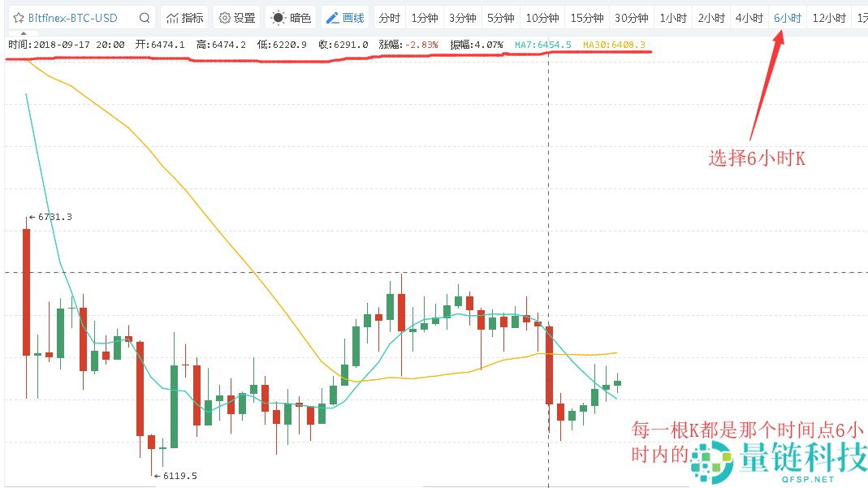Switch to 12小时 candles

coord(828,18)
